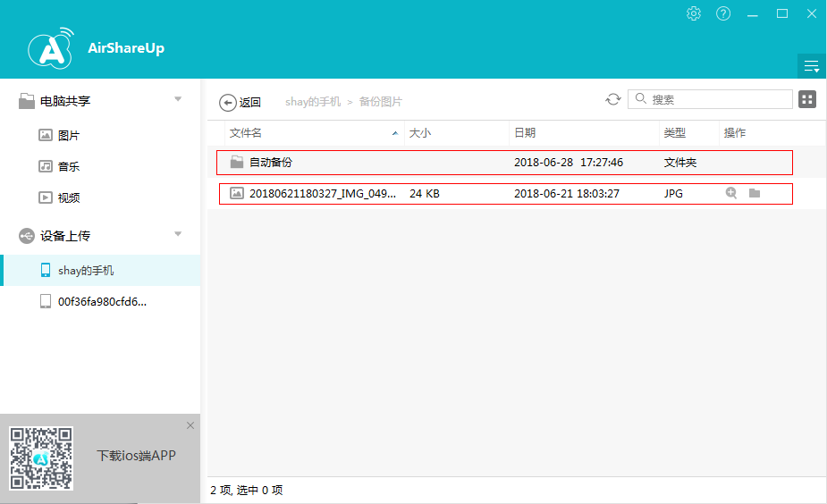Collapse the 设备上传 section arrow
Viewport: 827px width, 504px height.
tap(178, 234)
